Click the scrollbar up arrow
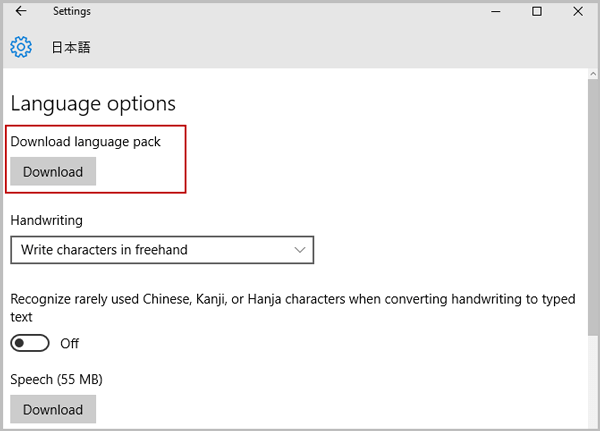 (593, 74)
